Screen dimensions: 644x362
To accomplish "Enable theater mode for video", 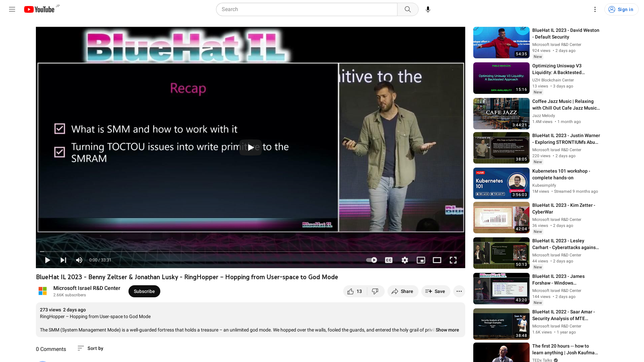I will [437, 260].
